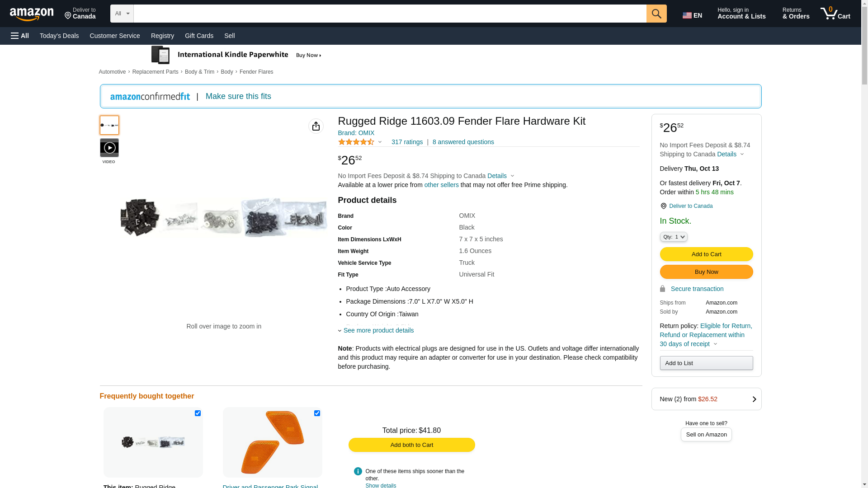
Task: Click the search input field
Action: coord(390,14)
